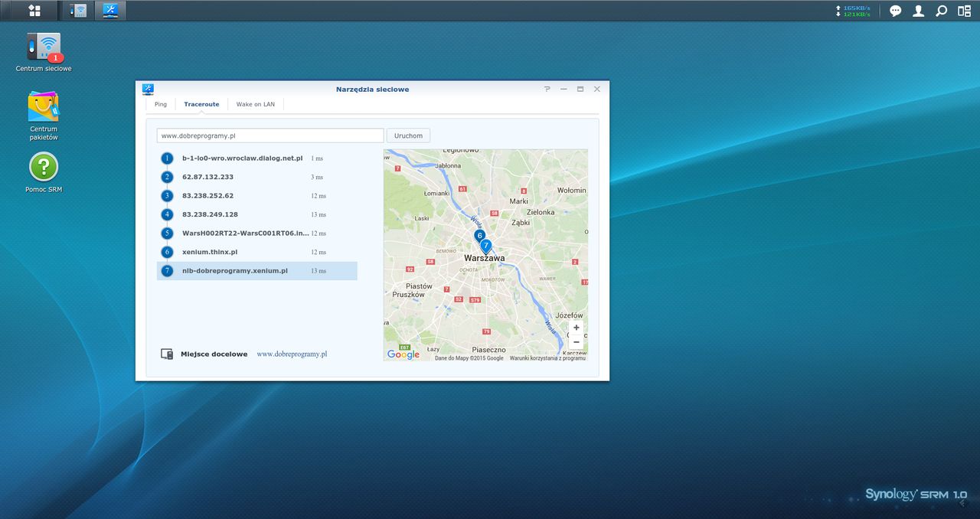Click the search magnifier icon

[x=941, y=11]
